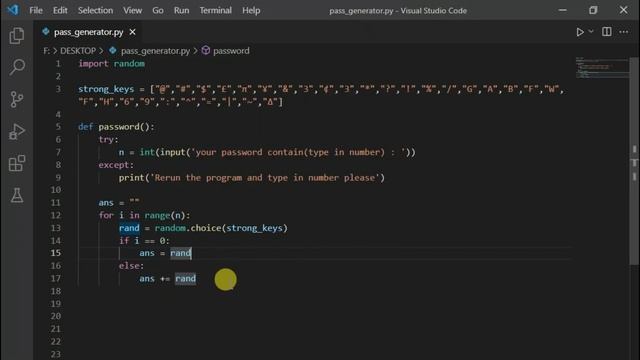640x360 pixels.
Task: Open Source Control view
Action: (x=17, y=99)
